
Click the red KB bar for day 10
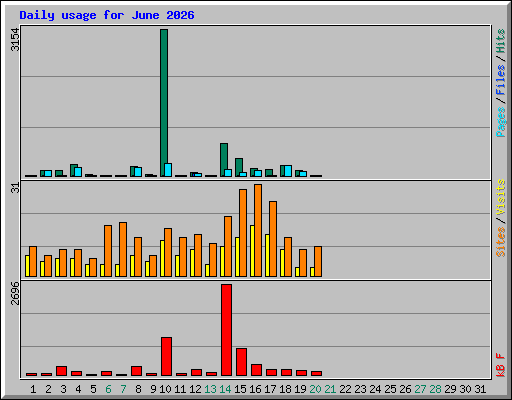pyautogui.click(x=166, y=356)
